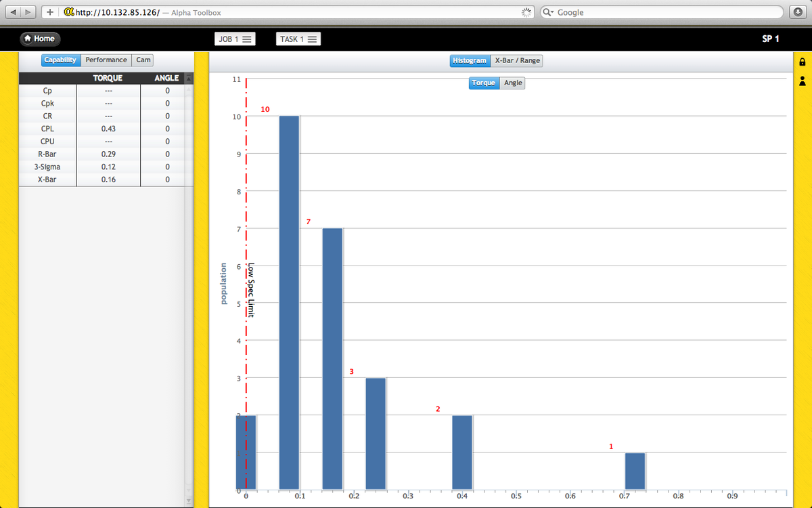Image resolution: width=812 pixels, height=508 pixels.
Task: Select the Capability tab
Action: tap(60, 60)
